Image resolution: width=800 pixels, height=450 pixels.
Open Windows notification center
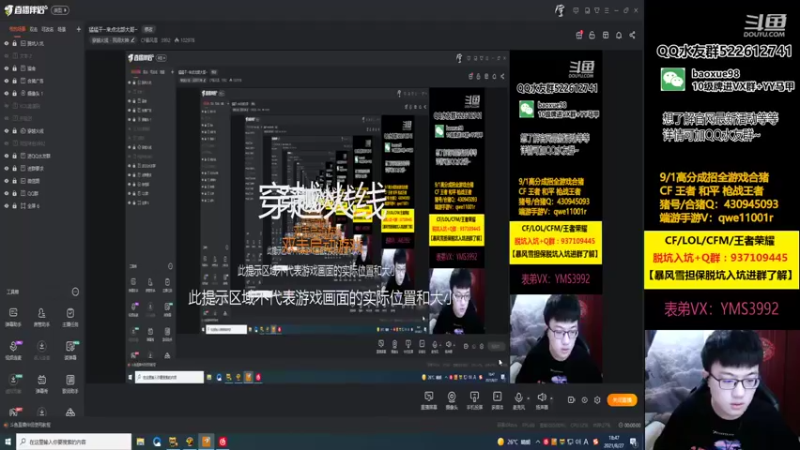634,442
